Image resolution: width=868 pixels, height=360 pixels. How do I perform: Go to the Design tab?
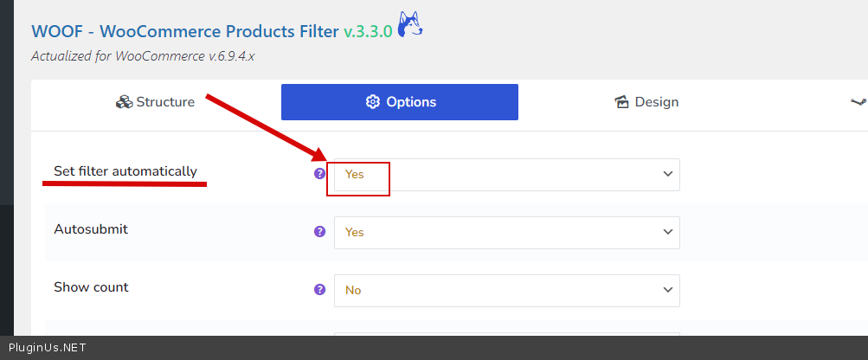(646, 102)
